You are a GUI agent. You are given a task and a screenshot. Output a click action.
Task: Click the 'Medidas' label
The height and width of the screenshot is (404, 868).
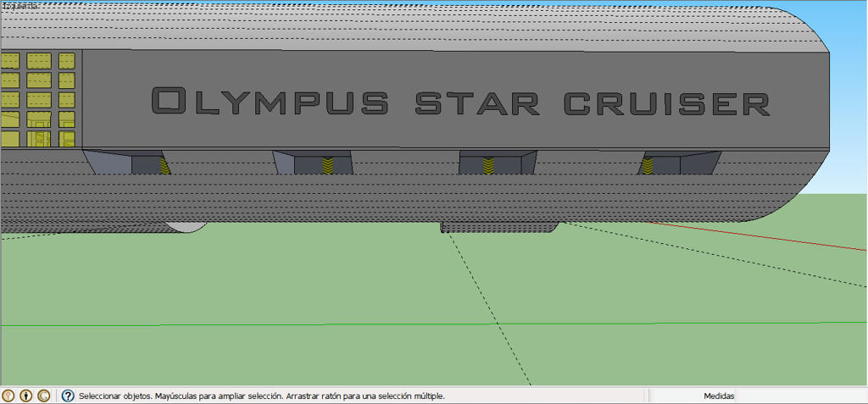click(x=719, y=396)
